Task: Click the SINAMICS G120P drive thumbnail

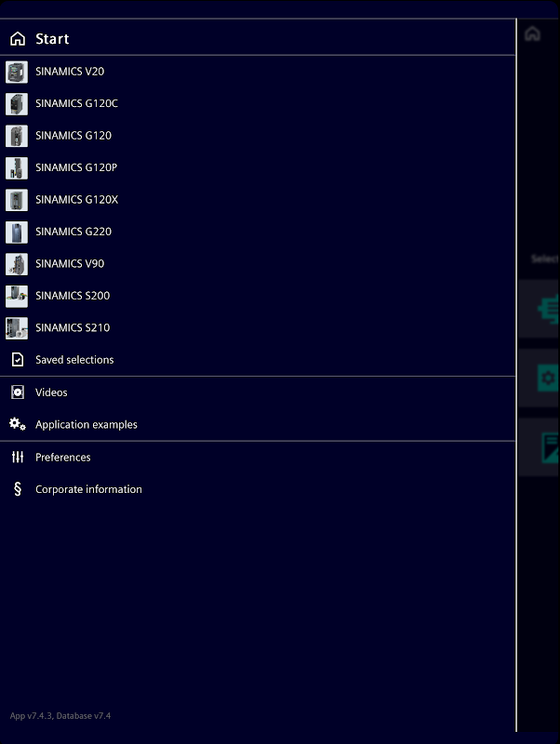Action: point(17,168)
